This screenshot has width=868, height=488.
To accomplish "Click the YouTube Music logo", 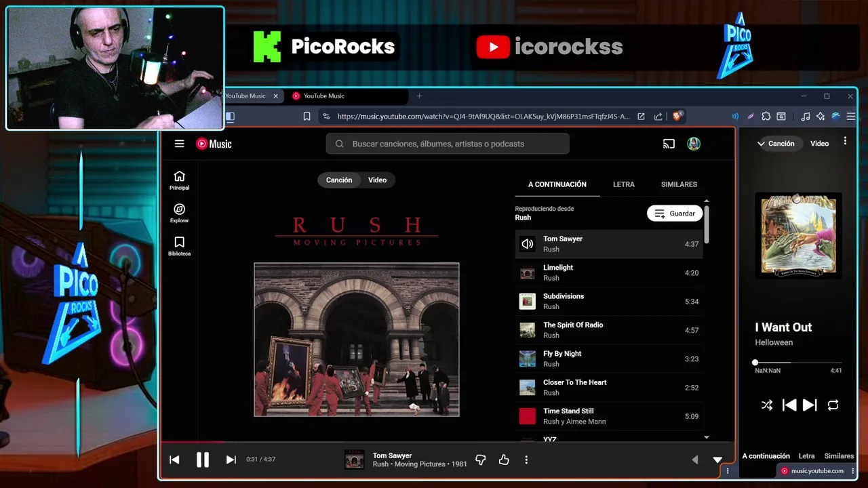I will 214,144.
